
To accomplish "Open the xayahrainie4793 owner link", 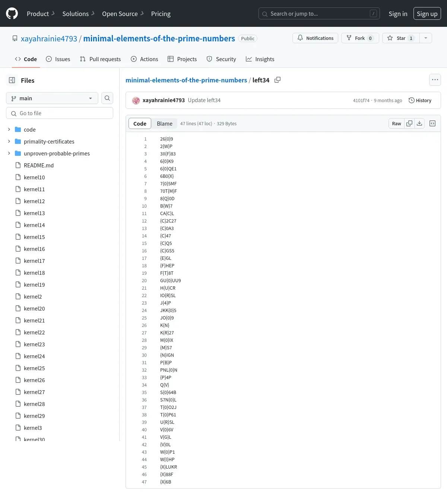I will [49, 38].
